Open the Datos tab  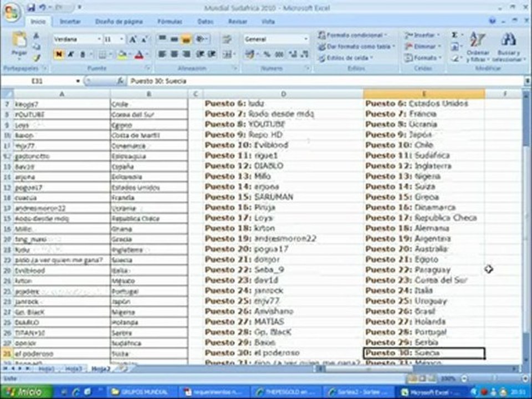pos(206,22)
